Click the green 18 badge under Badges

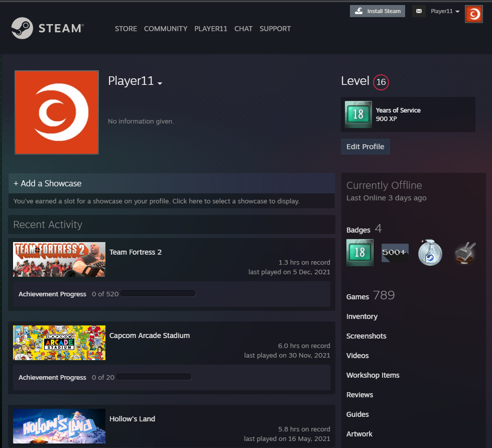coord(360,253)
